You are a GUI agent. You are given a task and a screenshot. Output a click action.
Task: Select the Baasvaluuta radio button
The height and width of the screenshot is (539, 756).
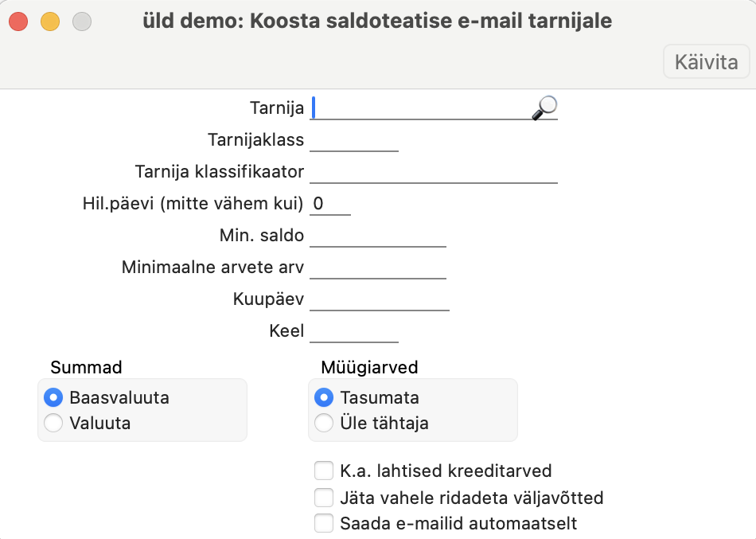pos(54,397)
